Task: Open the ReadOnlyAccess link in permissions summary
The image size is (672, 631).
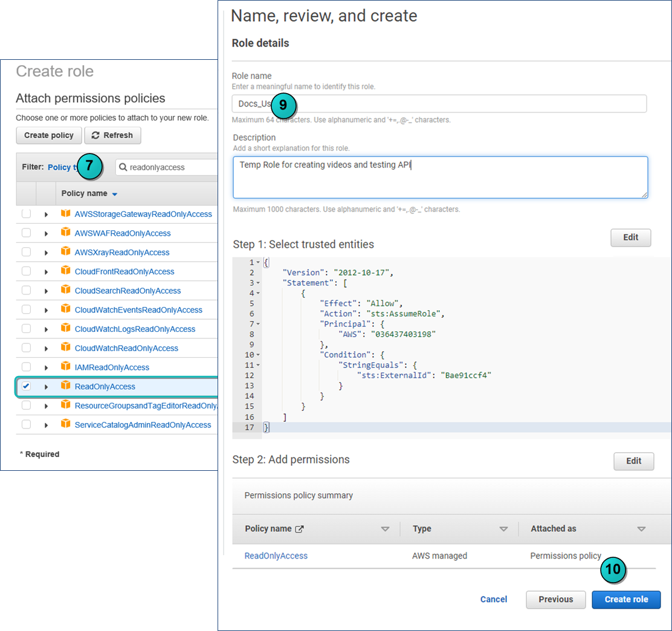Action: (x=276, y=555)
